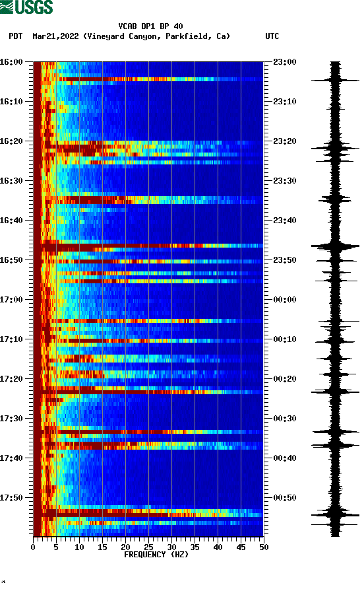Click the 23:50 UTC time label

tap(285, 260)
